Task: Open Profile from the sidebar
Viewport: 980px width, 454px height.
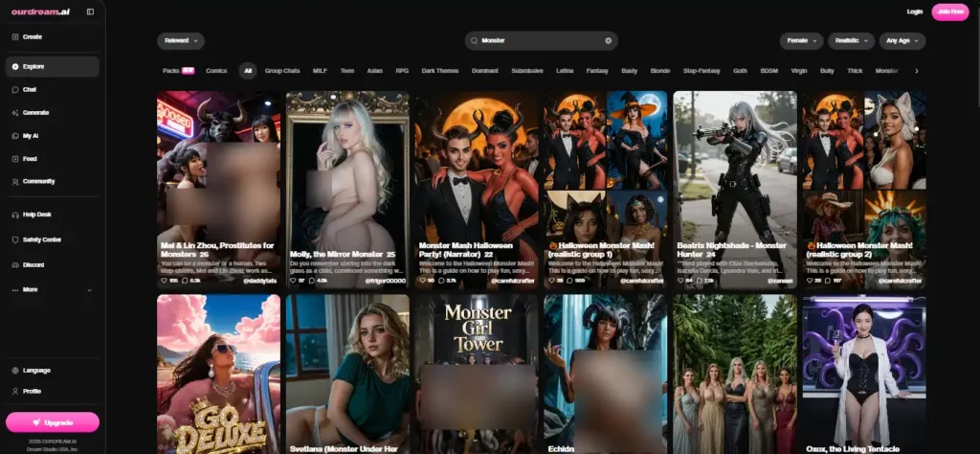Action: (53, 391)
